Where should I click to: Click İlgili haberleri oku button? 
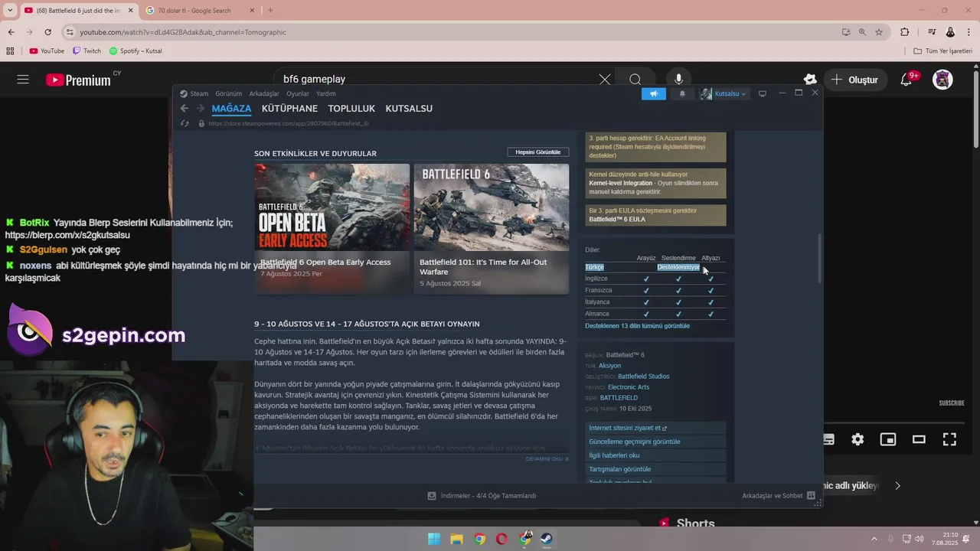[655, 456]
